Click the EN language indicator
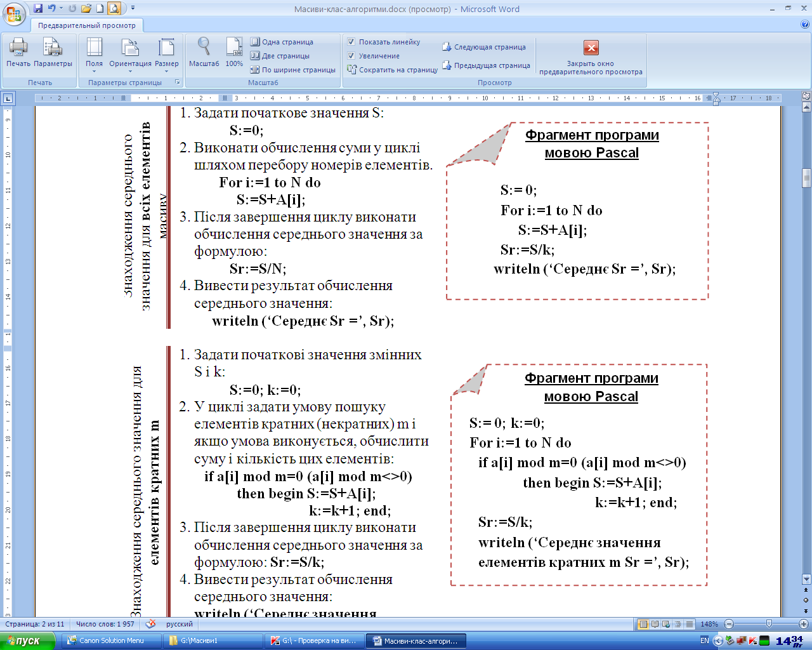 705,640
